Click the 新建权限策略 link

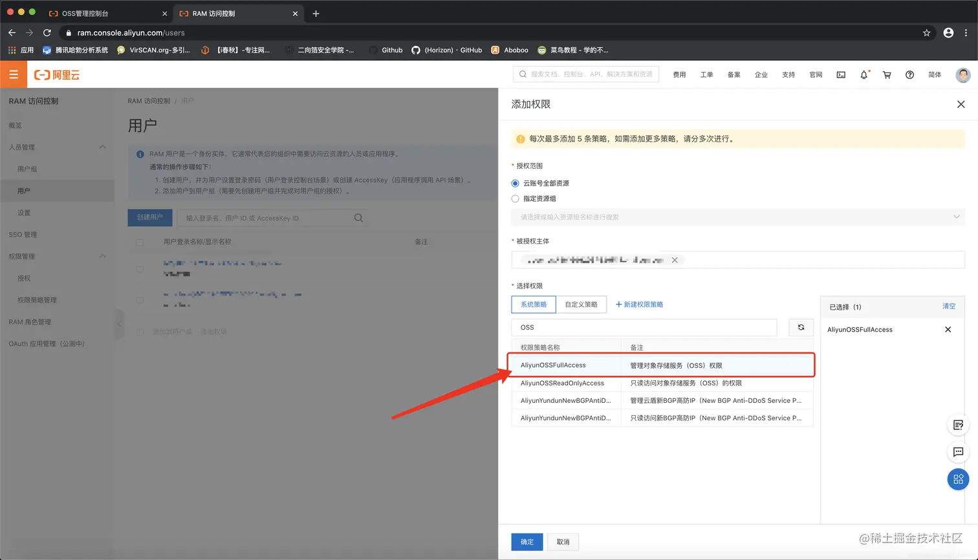pos(640,304)
